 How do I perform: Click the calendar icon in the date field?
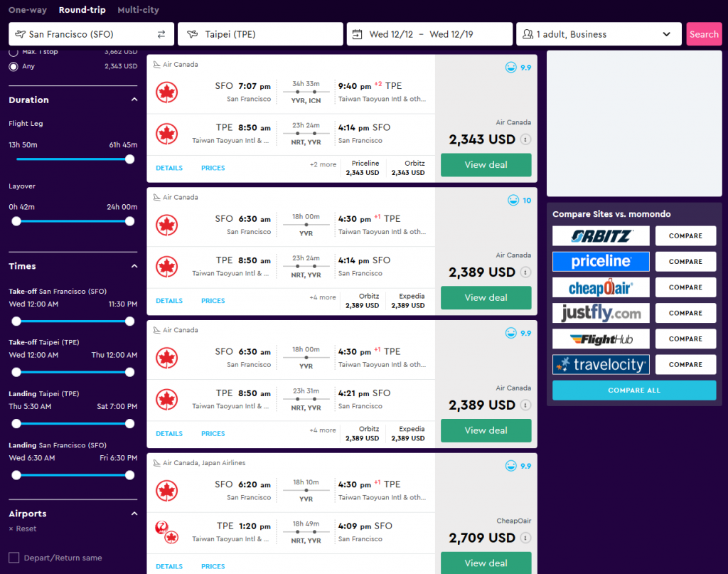357,34
